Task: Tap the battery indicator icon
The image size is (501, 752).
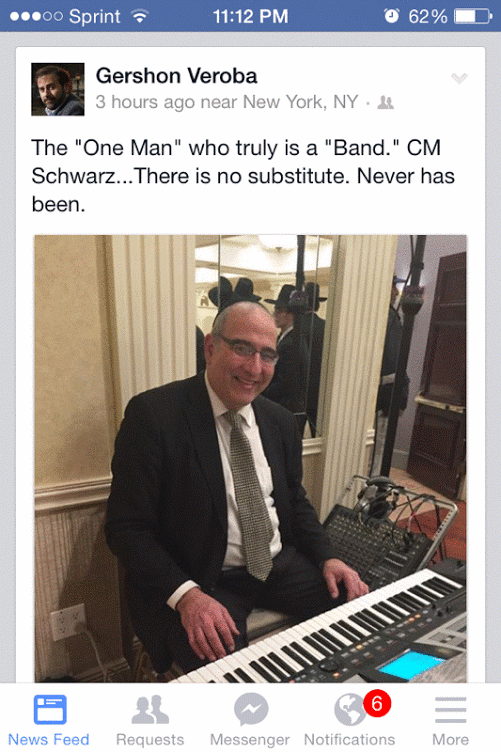Action: tap(473, 16)
